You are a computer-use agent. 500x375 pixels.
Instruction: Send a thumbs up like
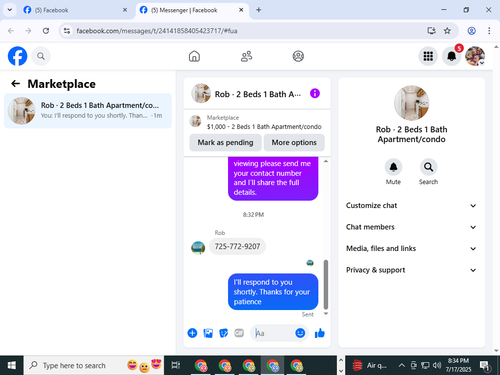[320, 333]
